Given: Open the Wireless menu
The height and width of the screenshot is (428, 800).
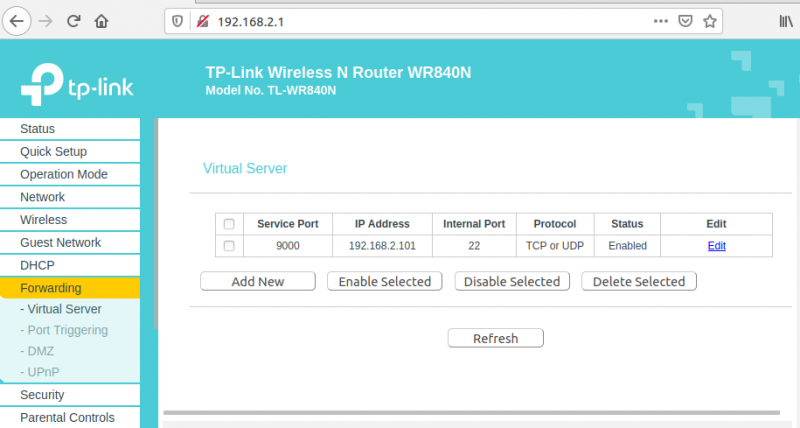Looking at the screenshot, I should pyautogui.click(x=70, y=220).
